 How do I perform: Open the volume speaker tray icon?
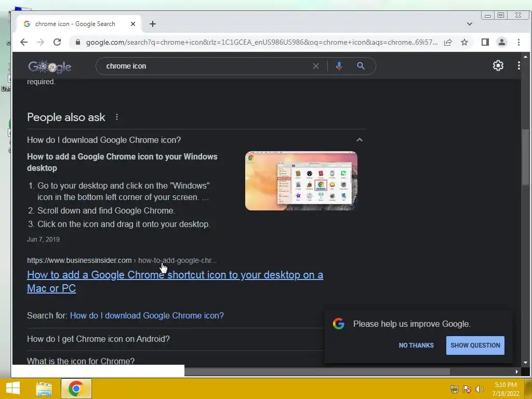pos(480,389)
